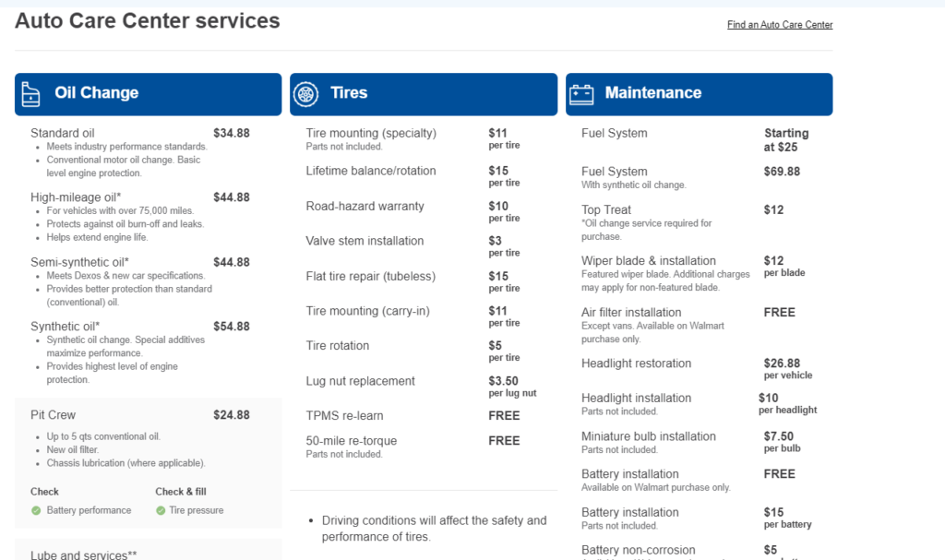Click the car battery icon in Maintenance header
This screenshot has height=560, width=945.
581,94
